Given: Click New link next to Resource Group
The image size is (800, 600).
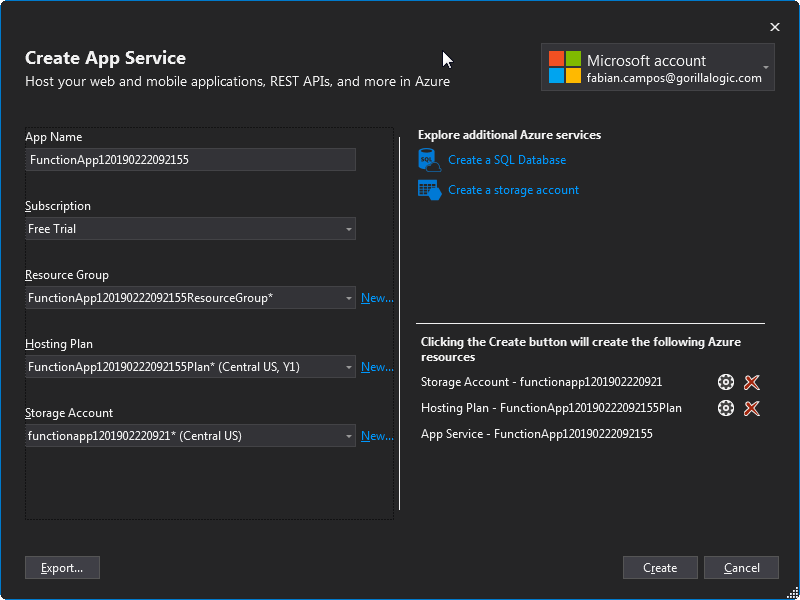Looking at the screenshot, I should pos(377,298).
